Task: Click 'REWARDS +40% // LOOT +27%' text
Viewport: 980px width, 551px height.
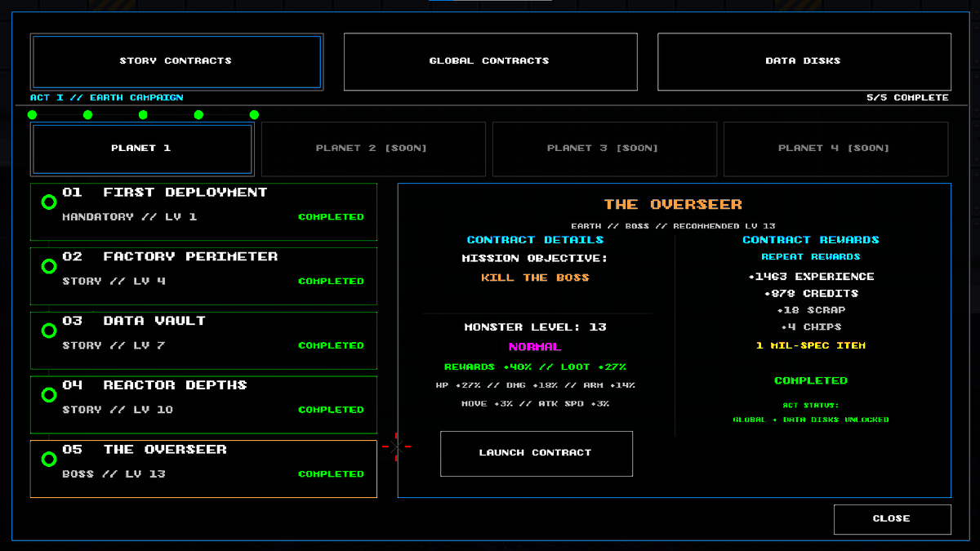Action: (x=535, y=367)
